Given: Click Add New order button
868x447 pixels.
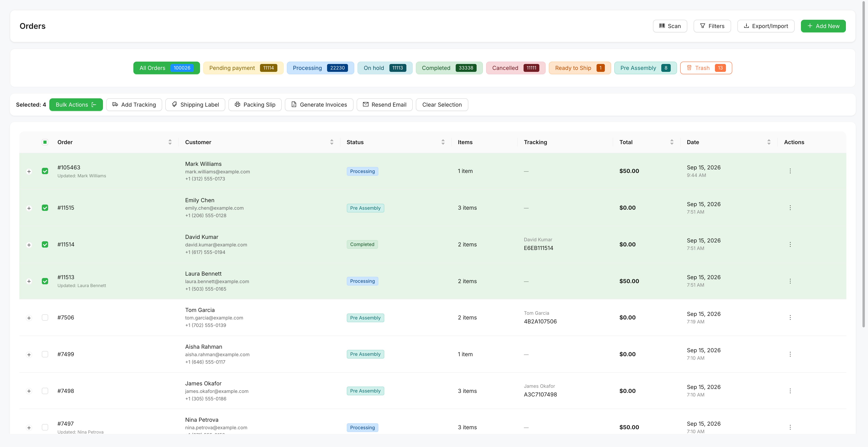Looking at the screenshot, I should click(823, 26).
